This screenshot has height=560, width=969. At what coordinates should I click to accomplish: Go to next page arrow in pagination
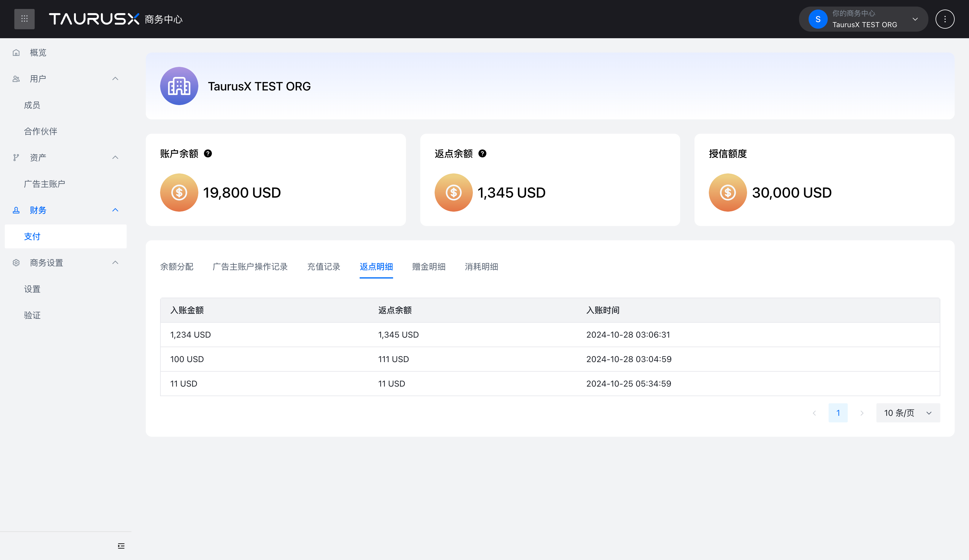click(x=862, y=413)
